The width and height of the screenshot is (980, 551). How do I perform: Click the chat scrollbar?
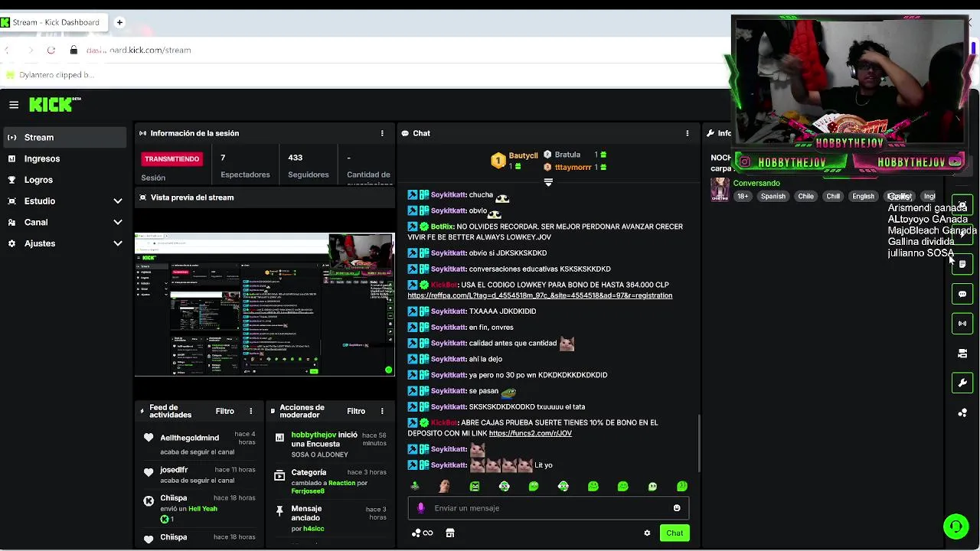tap(698, 444)
